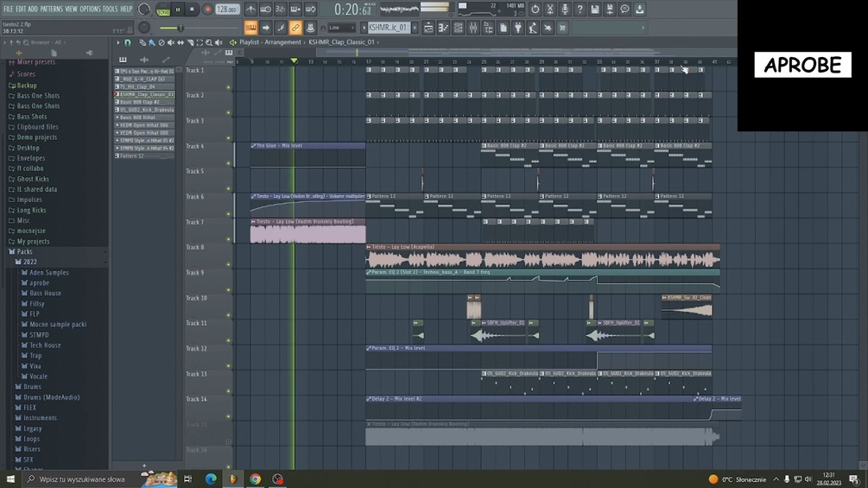Select the delete tool in playlist toolbar
This screenshot has height=488, width=868.
162,42
